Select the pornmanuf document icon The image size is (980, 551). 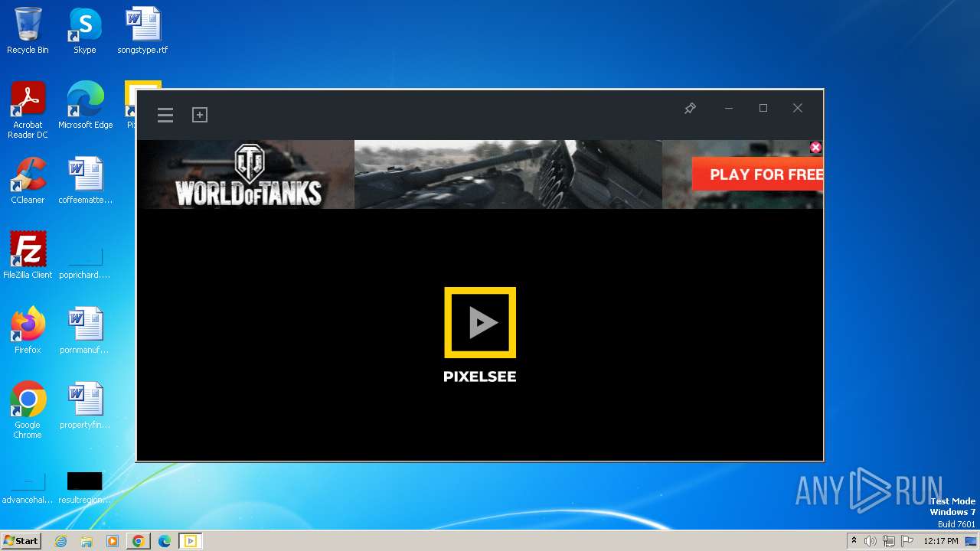(85, 331)
